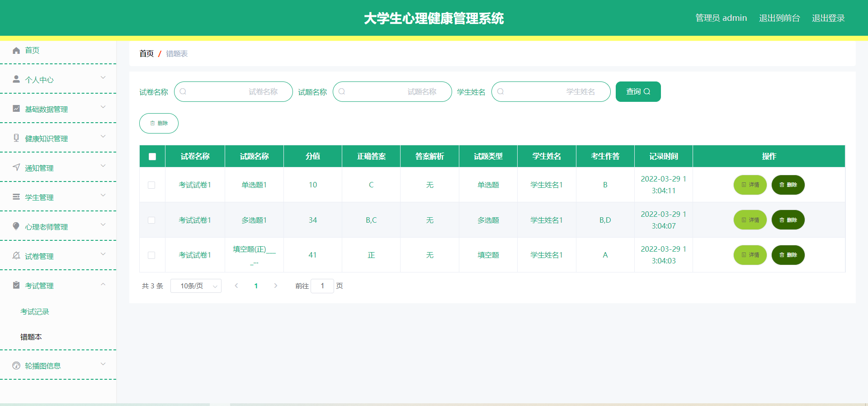Select the 错题本 submenu item
Screen dimensions: 868x406
click(31, 337)
